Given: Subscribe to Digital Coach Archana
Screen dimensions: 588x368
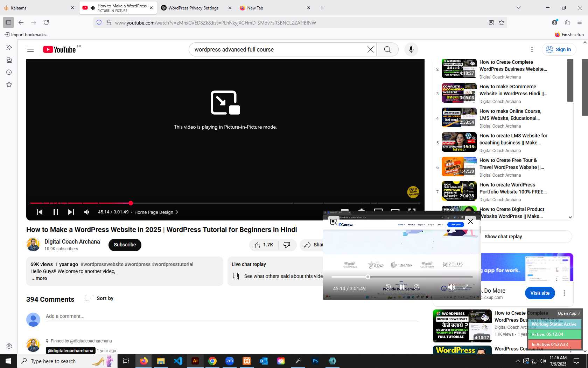Looking at the screenshot, I should [x=125, y=245].
